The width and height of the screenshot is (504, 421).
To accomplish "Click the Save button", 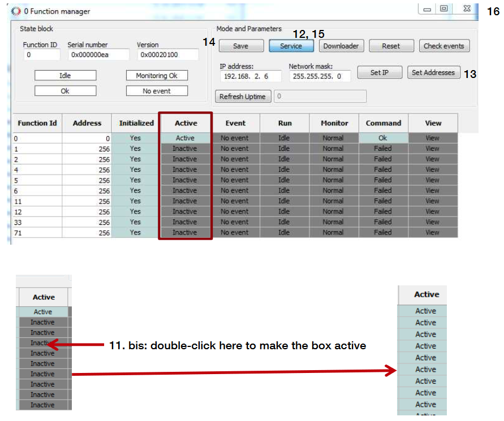I will (240, 46).
